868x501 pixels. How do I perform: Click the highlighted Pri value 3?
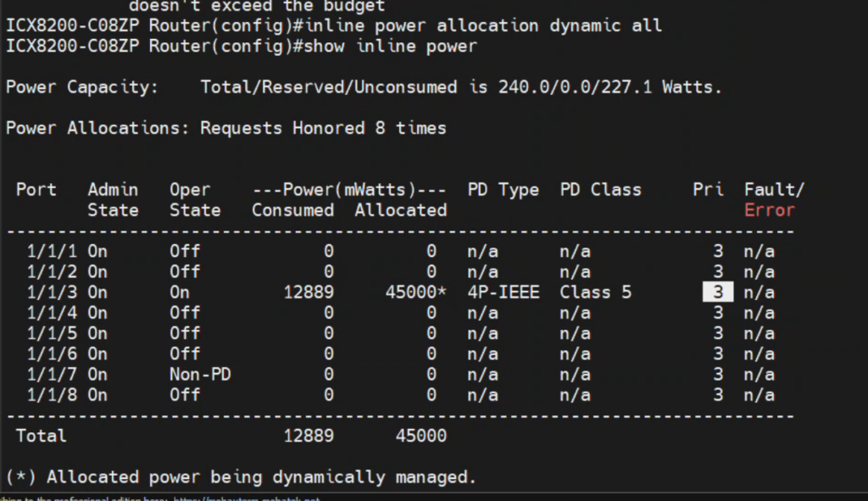tap(717, 292)
